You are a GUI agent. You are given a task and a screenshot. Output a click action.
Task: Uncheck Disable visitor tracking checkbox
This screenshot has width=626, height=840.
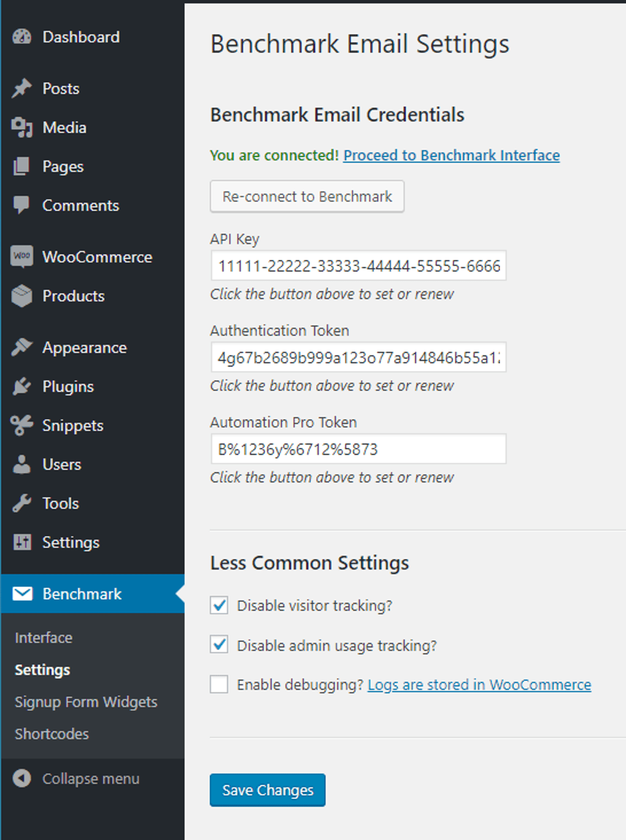pos(219,606)
